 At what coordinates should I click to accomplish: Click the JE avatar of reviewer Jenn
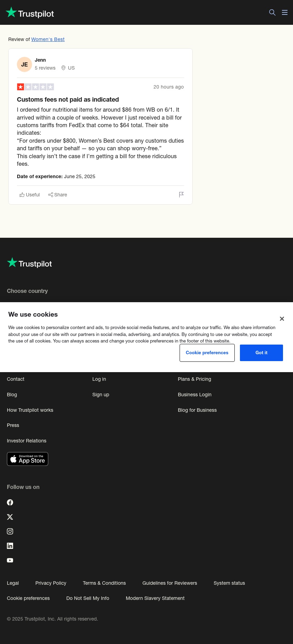(24, 64)
